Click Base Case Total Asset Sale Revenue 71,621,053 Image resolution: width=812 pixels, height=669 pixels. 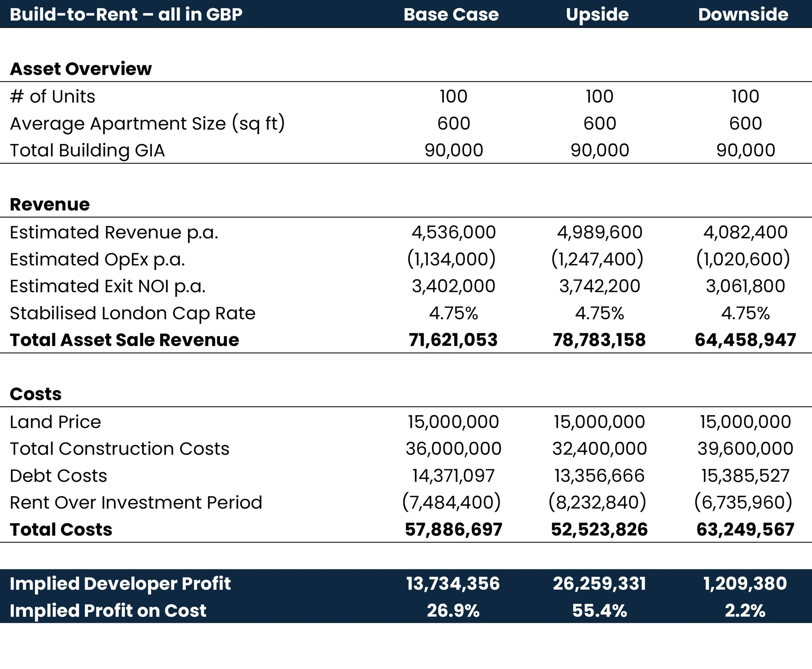[453, 340]
